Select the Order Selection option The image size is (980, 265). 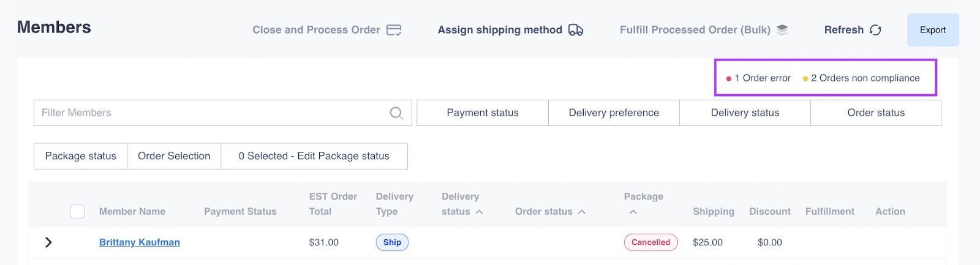[x=174, y=156]
